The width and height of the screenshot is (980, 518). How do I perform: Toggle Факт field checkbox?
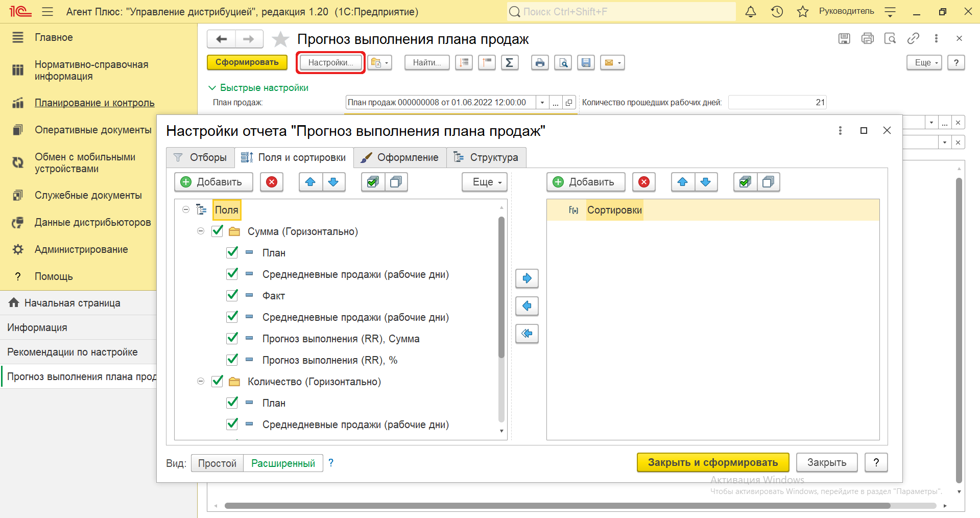(x=232, y=295)
